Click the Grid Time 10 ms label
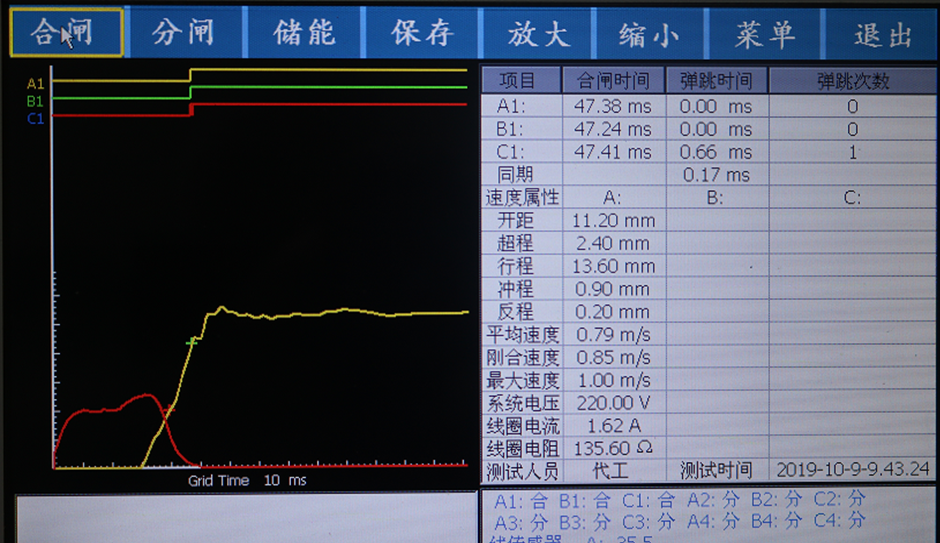Screen dimensions: 940x543 (247, 480)
